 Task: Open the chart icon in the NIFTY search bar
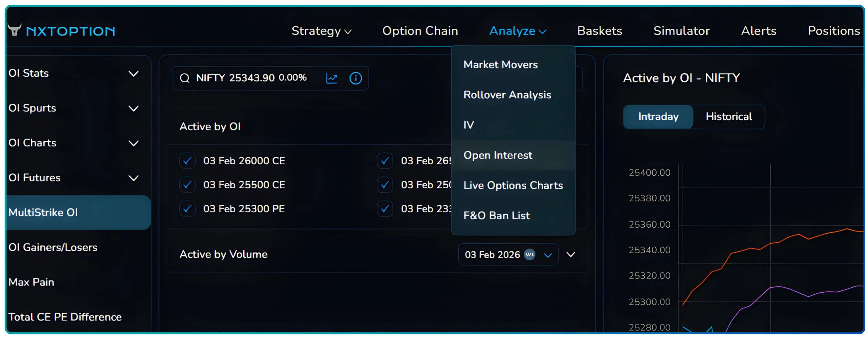tap(332, 78)
